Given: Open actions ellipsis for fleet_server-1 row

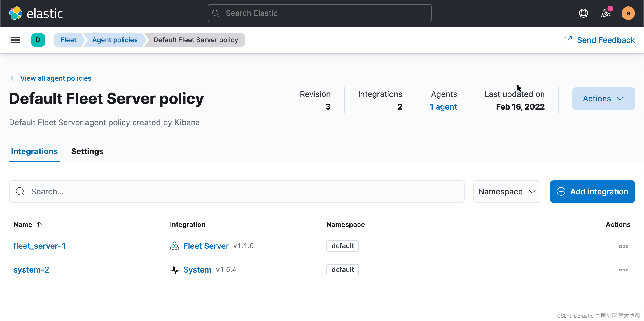Looking at the screenshot, I should coord(624,246).
